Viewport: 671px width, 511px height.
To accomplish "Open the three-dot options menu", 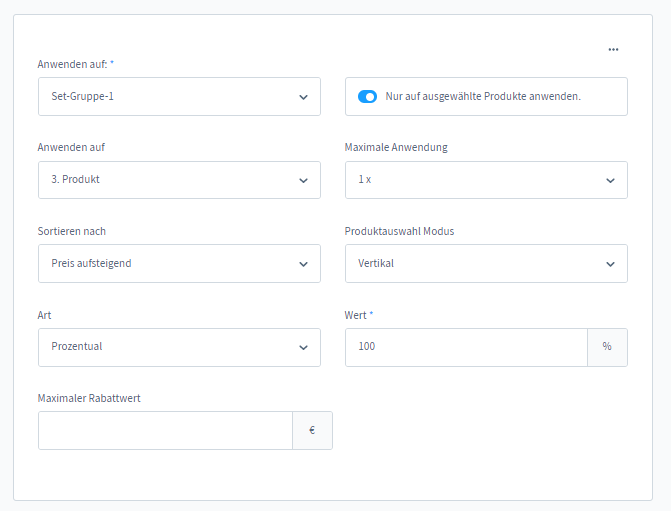I will click(613, 49).
